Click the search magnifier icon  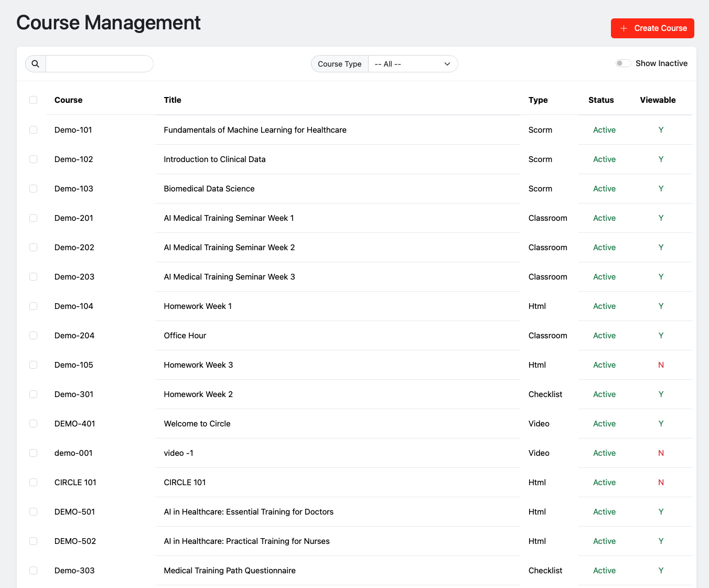(36, 64)
